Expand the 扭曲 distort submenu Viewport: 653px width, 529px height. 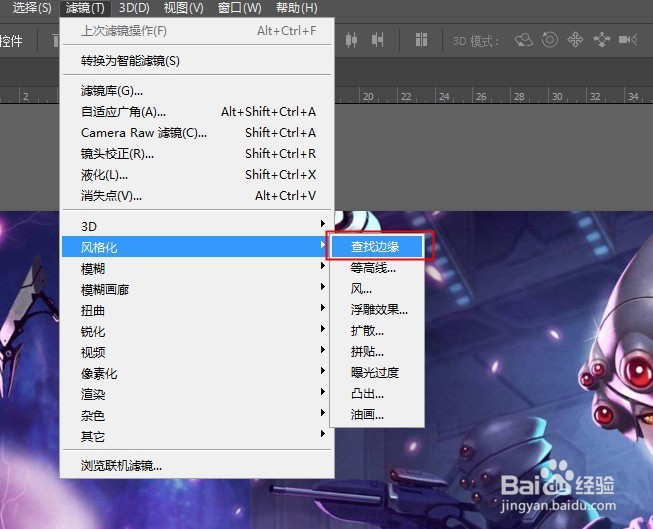coord(197,310)
